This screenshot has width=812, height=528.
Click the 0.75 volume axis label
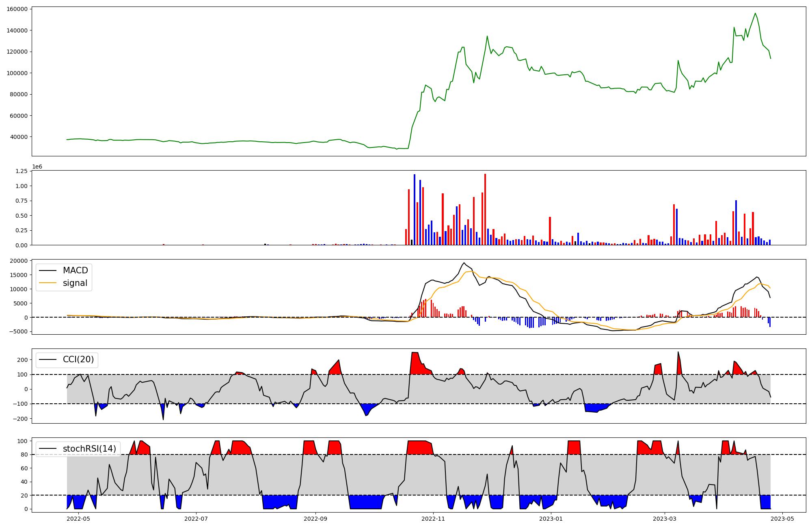point(22,201)
